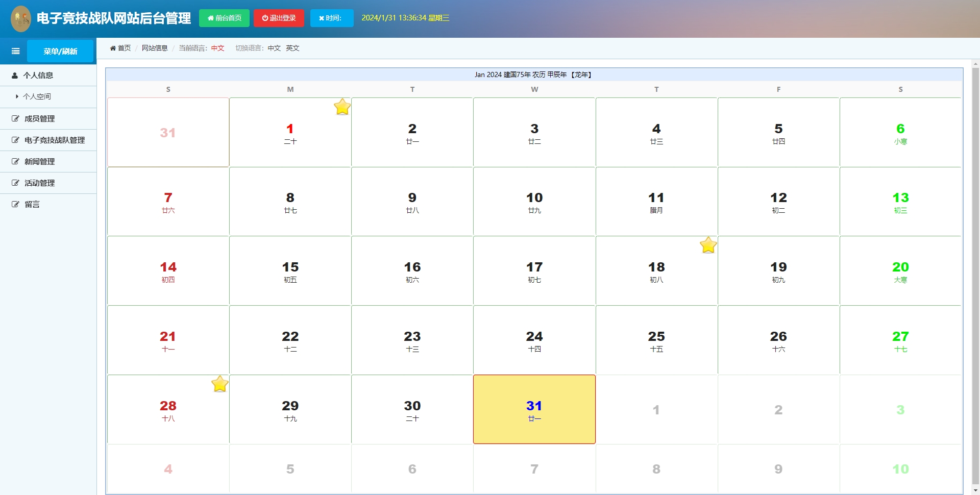Open the 新闻管理 menu
Viewport: 980px width, 495px height.
point(48,161)
